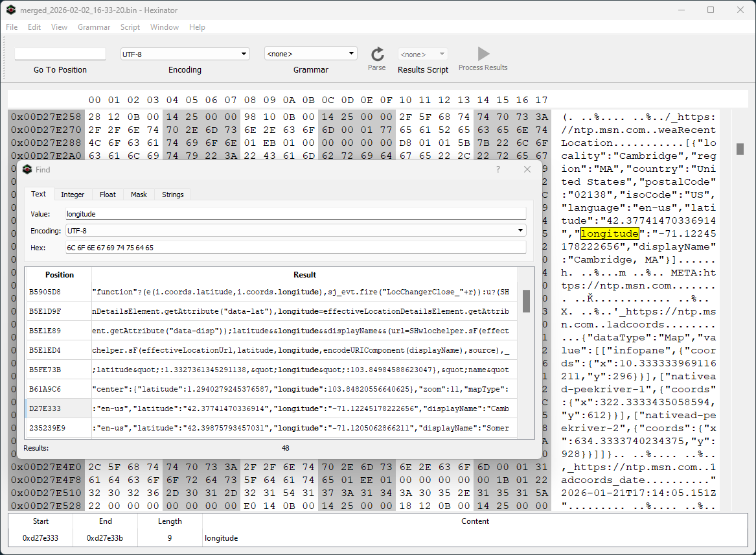756x555 pixels.
Task: Click column offset header 17 in hex view
Action: 542,100
